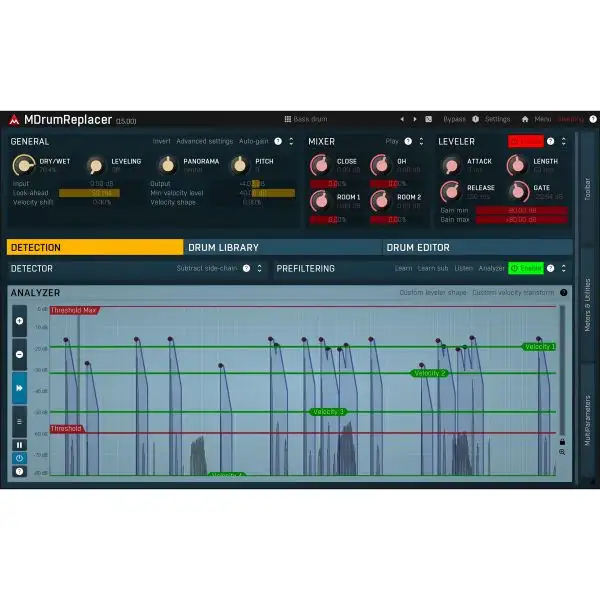Click the Analyzer button in Prefiltering
This screenshot has height=600, width=600.
pyautogui.click(x=491, y=268)
